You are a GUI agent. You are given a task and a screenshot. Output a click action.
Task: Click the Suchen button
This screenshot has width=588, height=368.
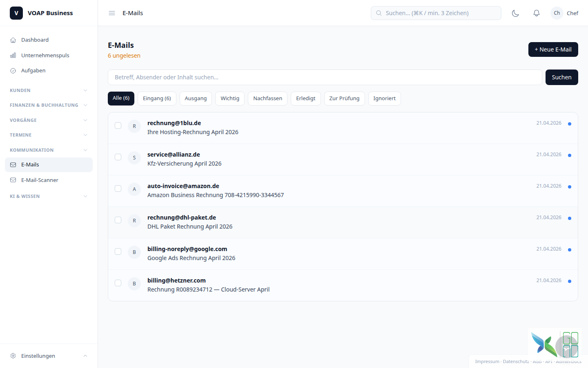pos(561,77)
